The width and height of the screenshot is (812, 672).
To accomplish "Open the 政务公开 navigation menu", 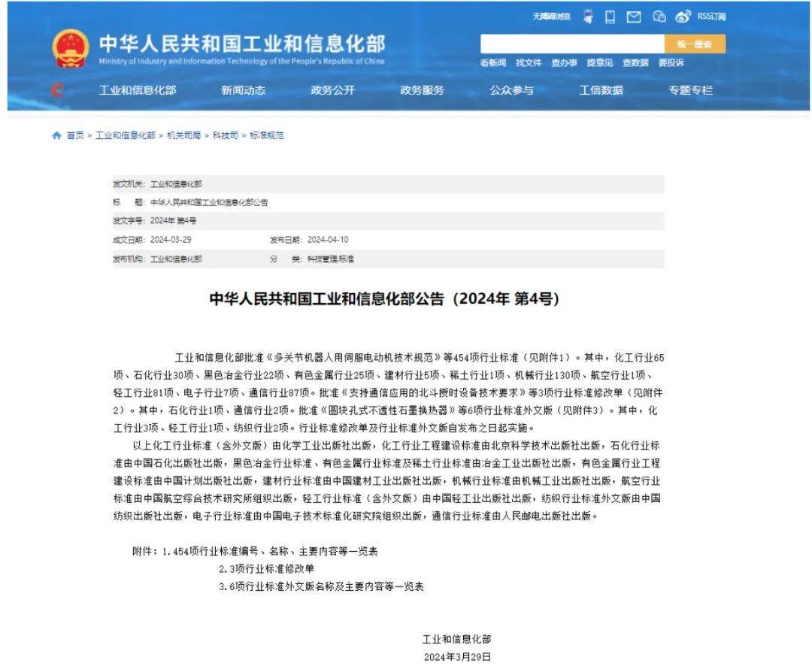I will 332,90.
